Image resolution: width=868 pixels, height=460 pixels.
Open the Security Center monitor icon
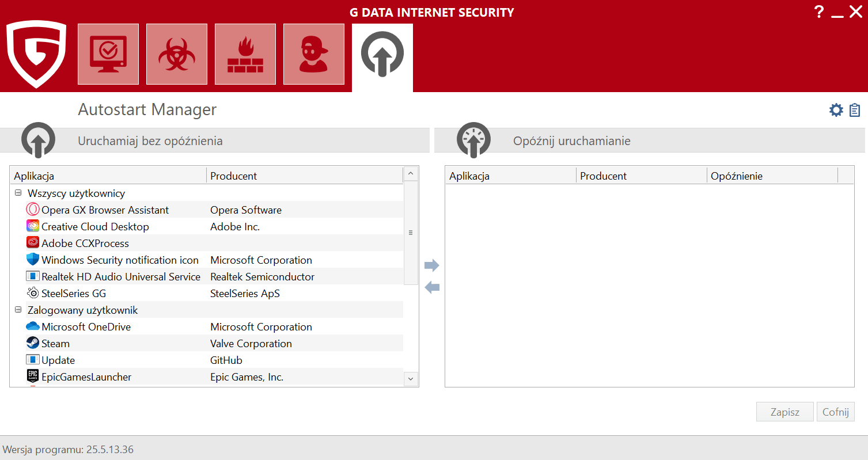108,54
